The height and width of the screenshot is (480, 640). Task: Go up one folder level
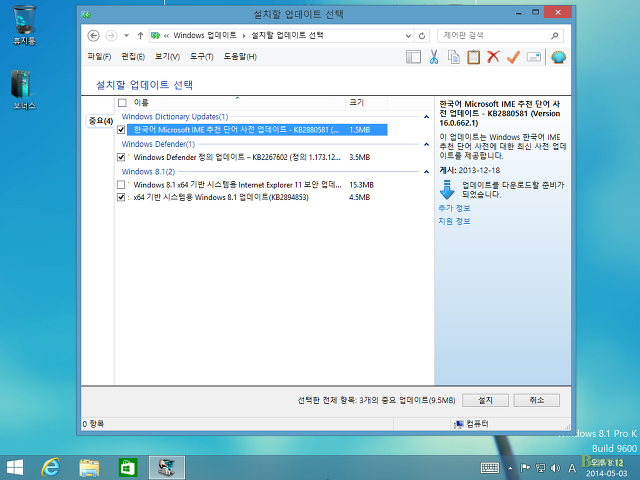pos(140,36)
